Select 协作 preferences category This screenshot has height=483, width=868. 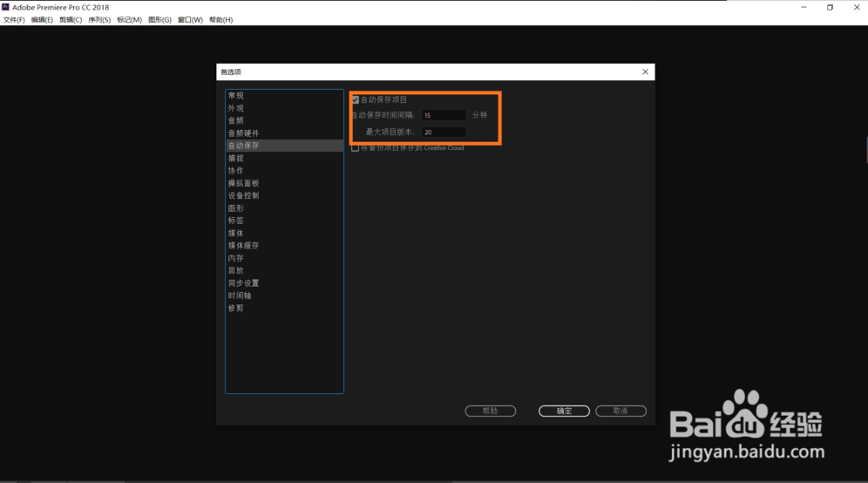tap(284, 171)
